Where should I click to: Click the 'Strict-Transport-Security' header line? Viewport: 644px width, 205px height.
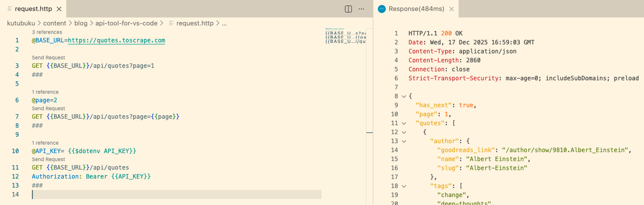click(x=523, y=78)
